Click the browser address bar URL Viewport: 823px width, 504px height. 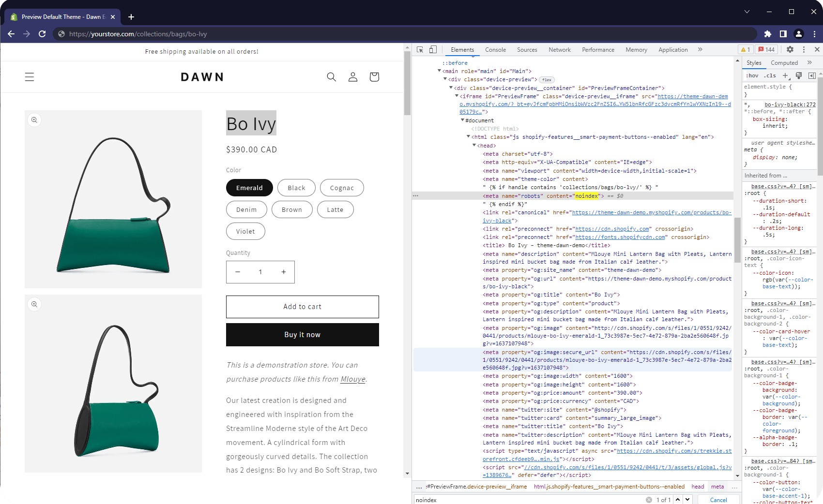(138, 34)
